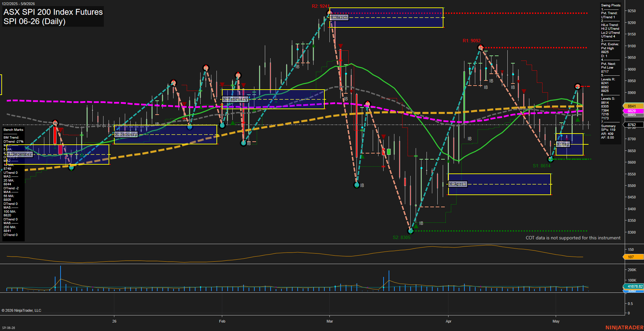Select the latest May swing high pivot marker
This screenshot has width=644, height=331.
pos(578,86)
